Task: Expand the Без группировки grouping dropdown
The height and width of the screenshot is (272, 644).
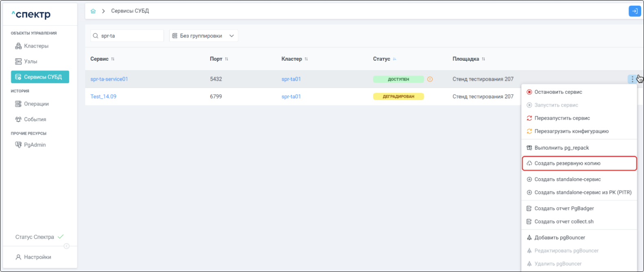Action: pyautogui.click(x=203, y=36)
